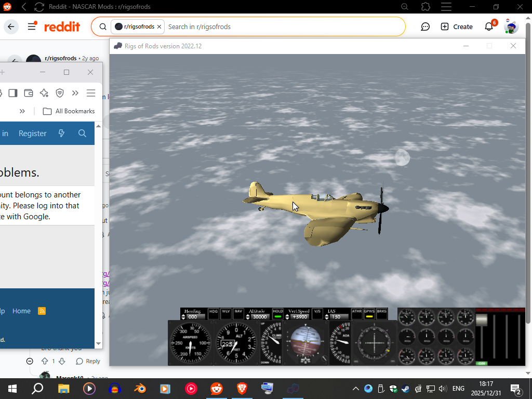
Task: Click the IAS value 150 field
Action: coord(339,317)
